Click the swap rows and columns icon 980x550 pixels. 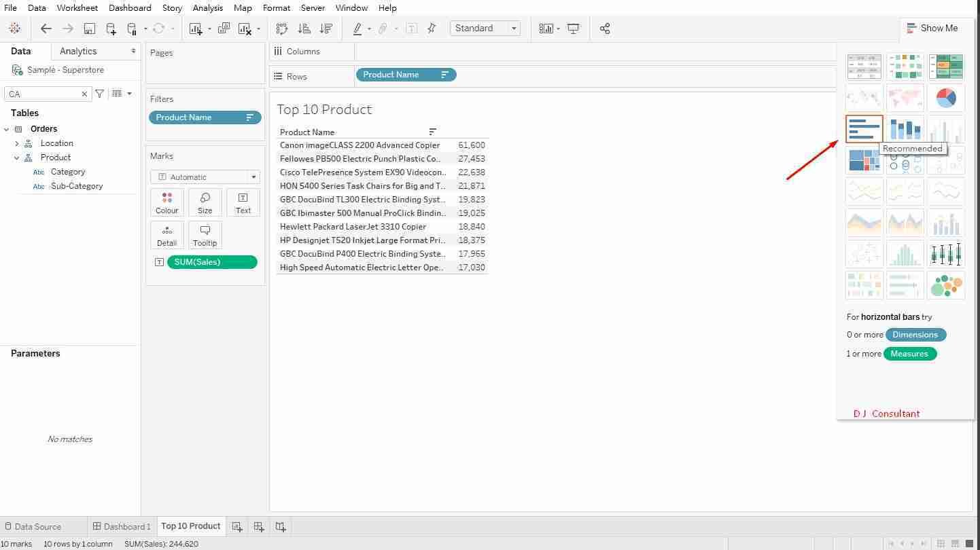[282, 29]
